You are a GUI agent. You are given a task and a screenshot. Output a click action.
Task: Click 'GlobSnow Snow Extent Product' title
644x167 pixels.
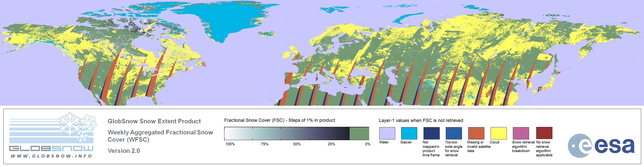pyautogui.click(x=154, y=121)
